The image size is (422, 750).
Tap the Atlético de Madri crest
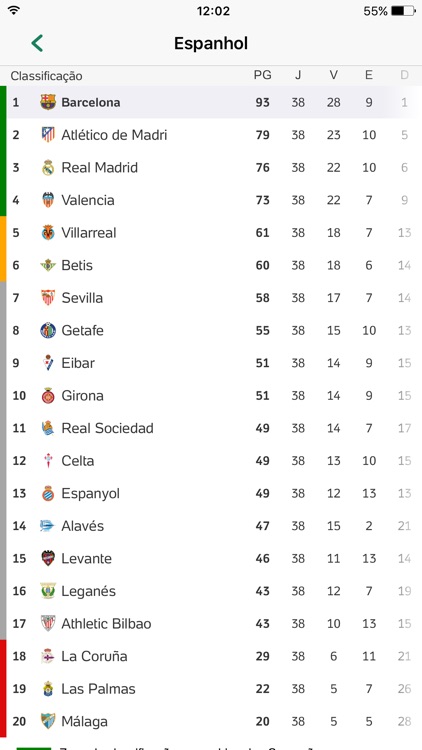pyautogui.click(x=48, y=134)
